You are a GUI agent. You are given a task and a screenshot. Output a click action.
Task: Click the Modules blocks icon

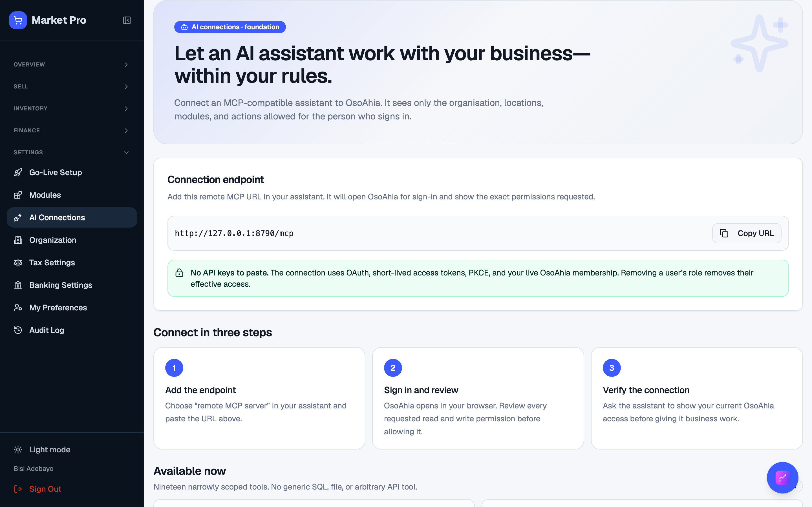(18, 195)
